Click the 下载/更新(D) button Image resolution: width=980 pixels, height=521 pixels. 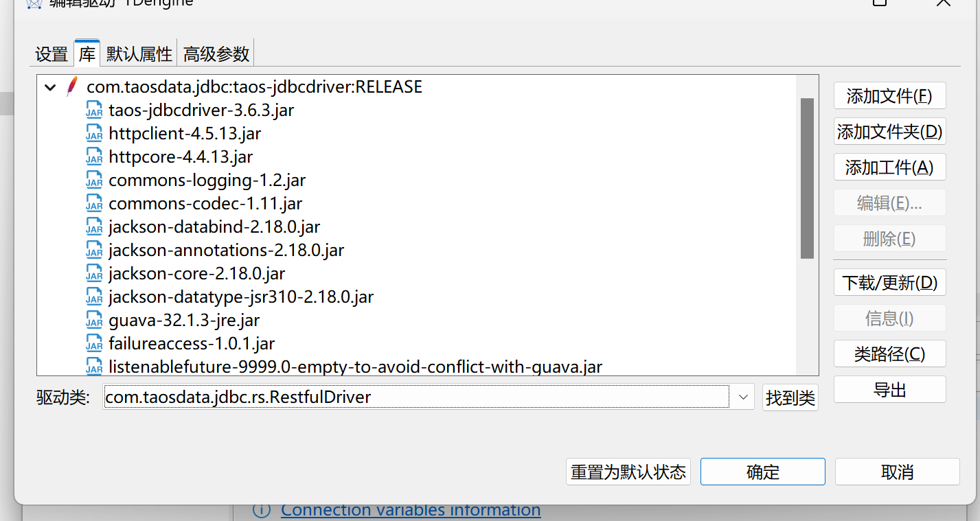coord(889,283)
